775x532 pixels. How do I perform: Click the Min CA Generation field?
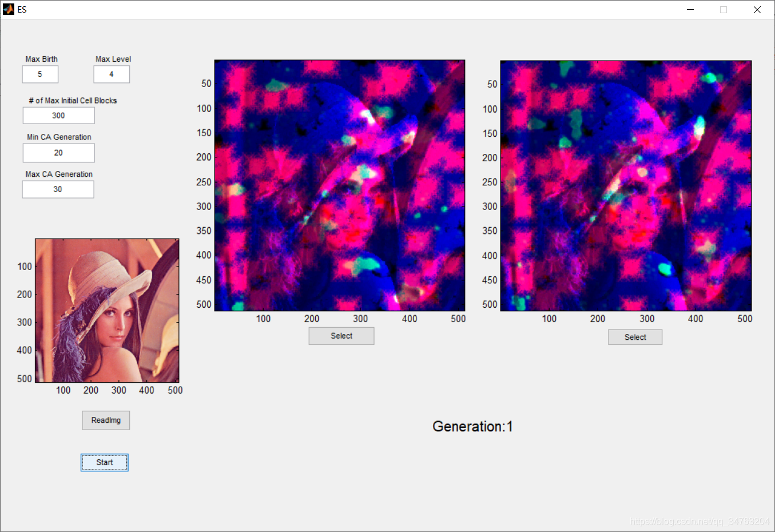coord(59,153)
